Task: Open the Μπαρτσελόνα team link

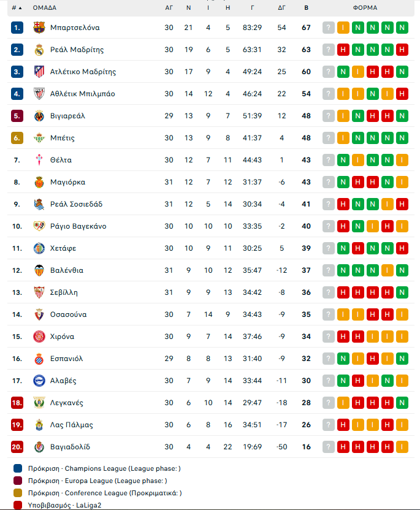Action: click(75, 28)
